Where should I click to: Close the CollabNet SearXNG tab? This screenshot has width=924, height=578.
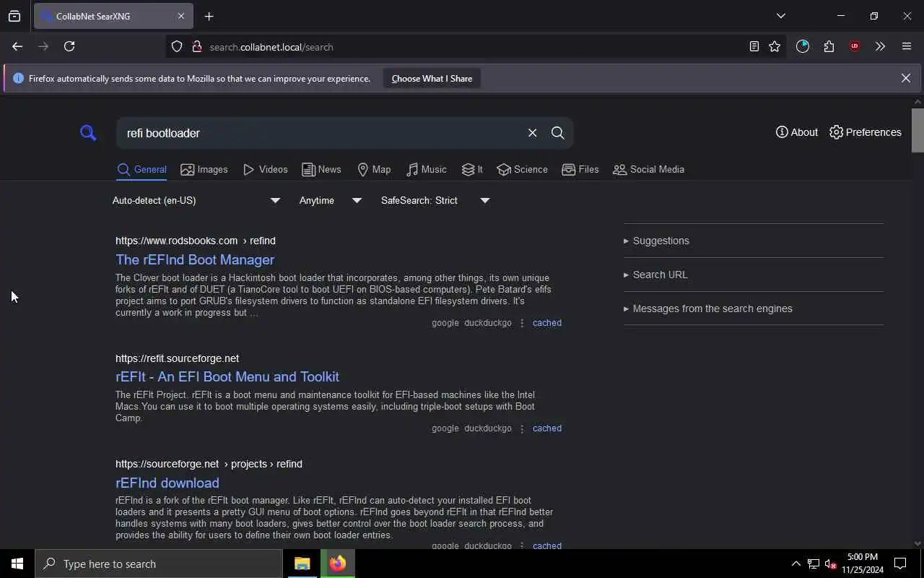pyautogui.click(x=181, y=16)
